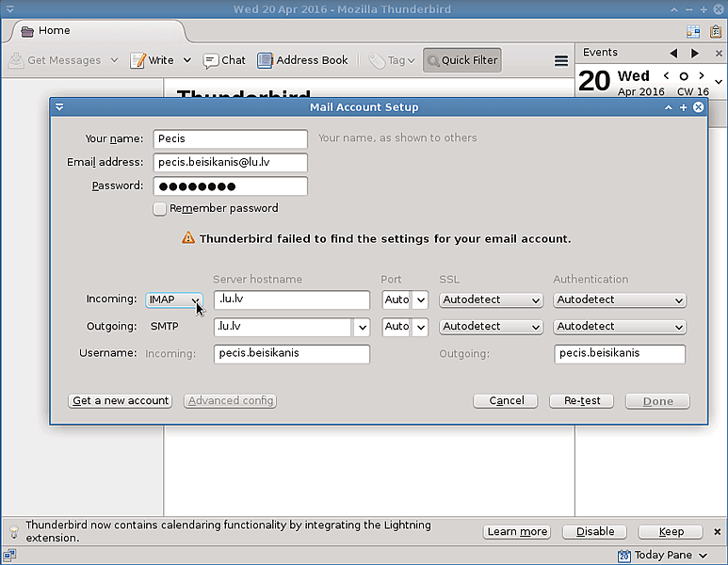Open the Mail Account Setup window menu icon
Image resolution: width=728 pixels, height=565 pixels.
[59, 107]
